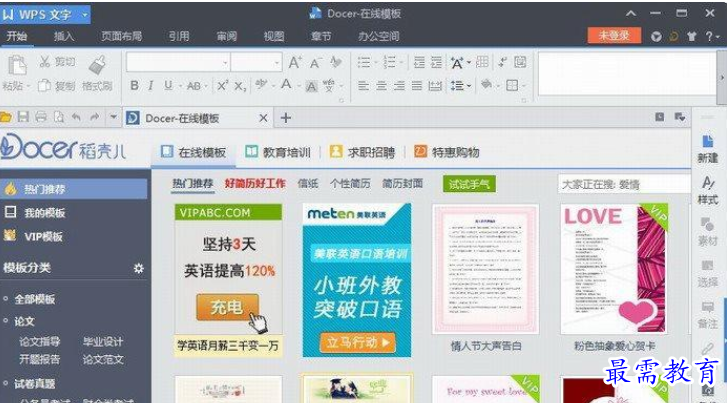Viewport: 727px width, 403px height.
Task: Click the Clear formatting icon
Action: coord(336,62)
